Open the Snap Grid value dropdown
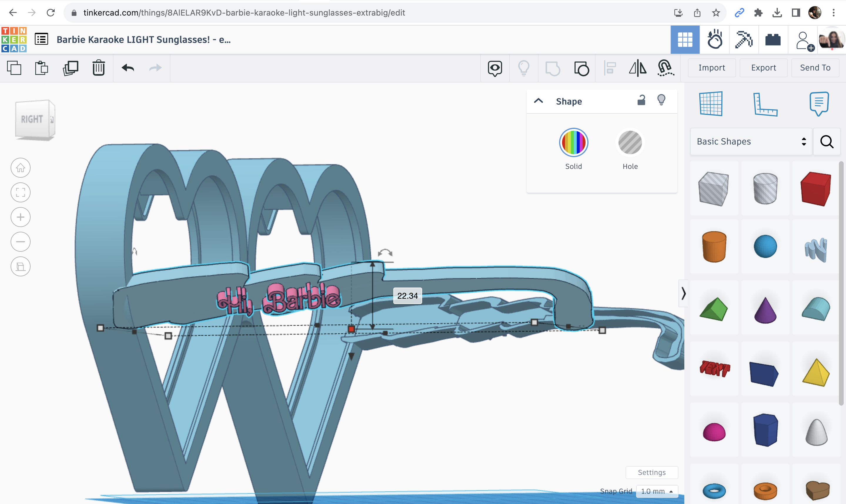 [x=657, y=491]
